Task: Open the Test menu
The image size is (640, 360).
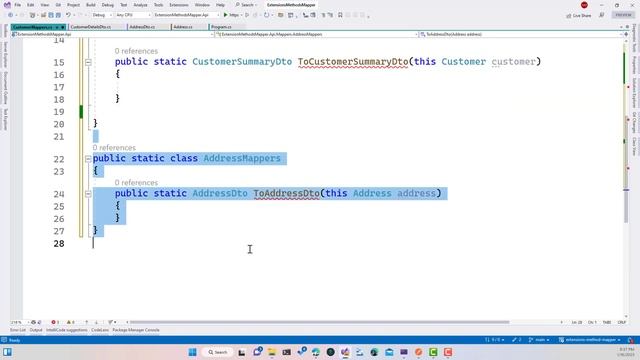Action: [x=124, y=5]
